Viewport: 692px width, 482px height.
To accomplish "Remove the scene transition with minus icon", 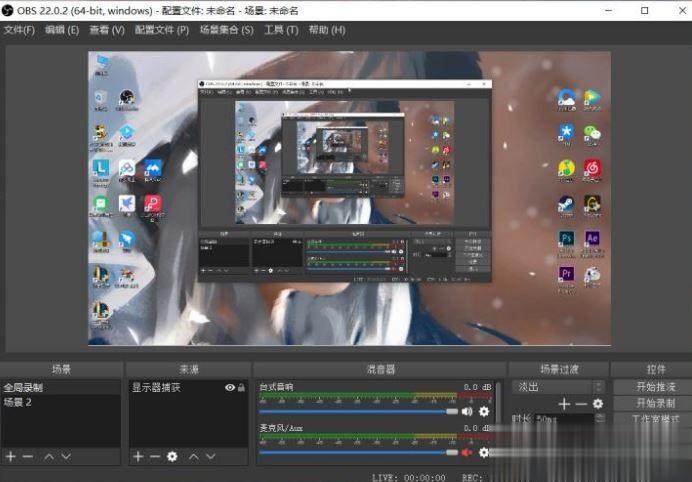I will [x=581, y=403].
